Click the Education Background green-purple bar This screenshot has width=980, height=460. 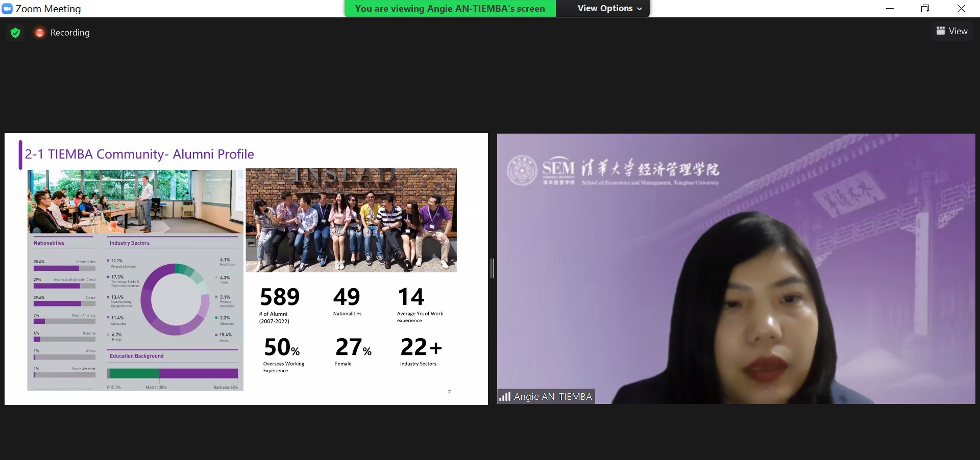point(173,373)
